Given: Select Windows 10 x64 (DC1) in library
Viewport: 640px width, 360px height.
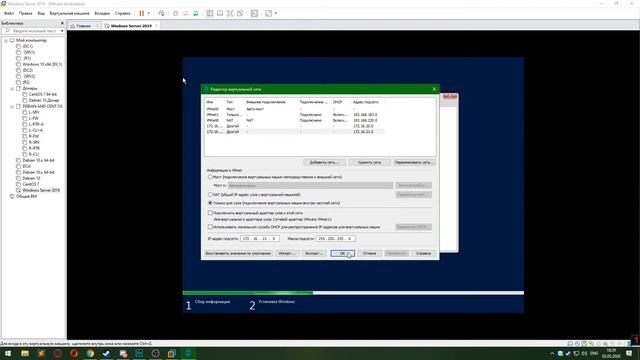Looking at the screenshot, I should (x=42, y=64).
